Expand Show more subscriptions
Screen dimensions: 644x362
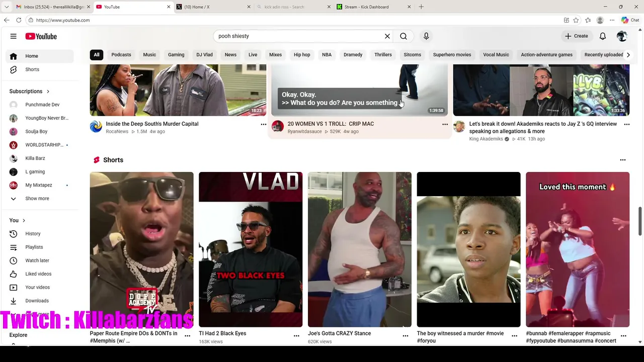(x=40, y=199)
